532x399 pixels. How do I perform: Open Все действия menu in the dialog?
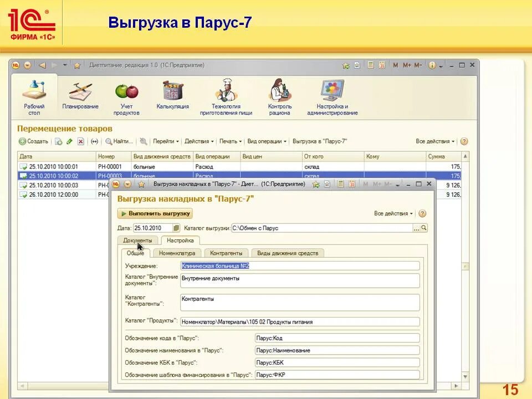[x=393, y=213]
